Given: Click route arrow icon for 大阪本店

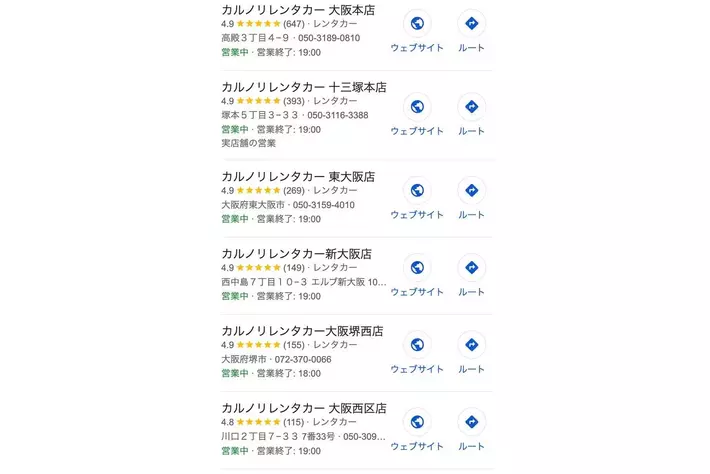Looking at the screenshot, I should click(471, 24).
